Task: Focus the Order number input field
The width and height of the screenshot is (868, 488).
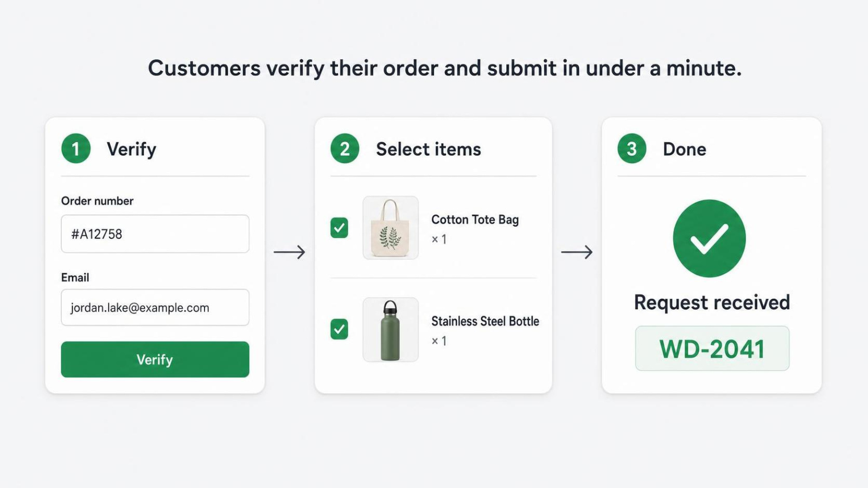Action: pos(155,234)
